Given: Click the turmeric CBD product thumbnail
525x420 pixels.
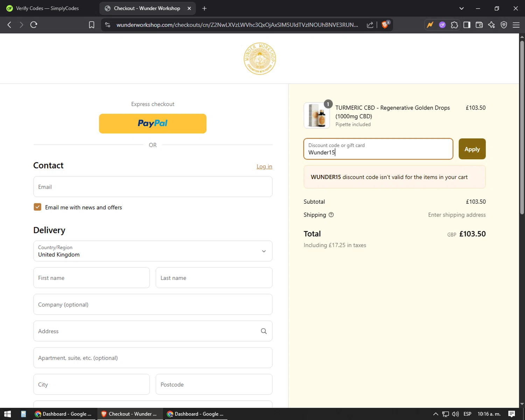Looking at the screenshot, I should click(317, 115).
